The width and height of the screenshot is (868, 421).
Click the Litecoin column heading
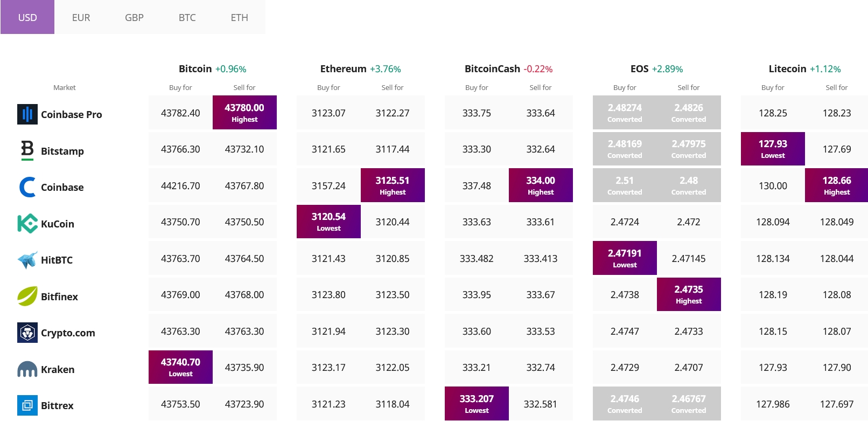point(787,68)
